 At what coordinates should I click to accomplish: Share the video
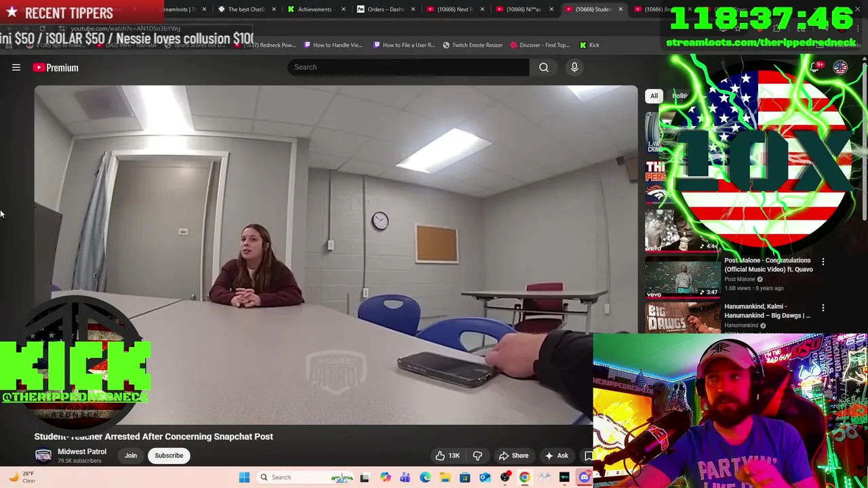(x=513, y=455)
